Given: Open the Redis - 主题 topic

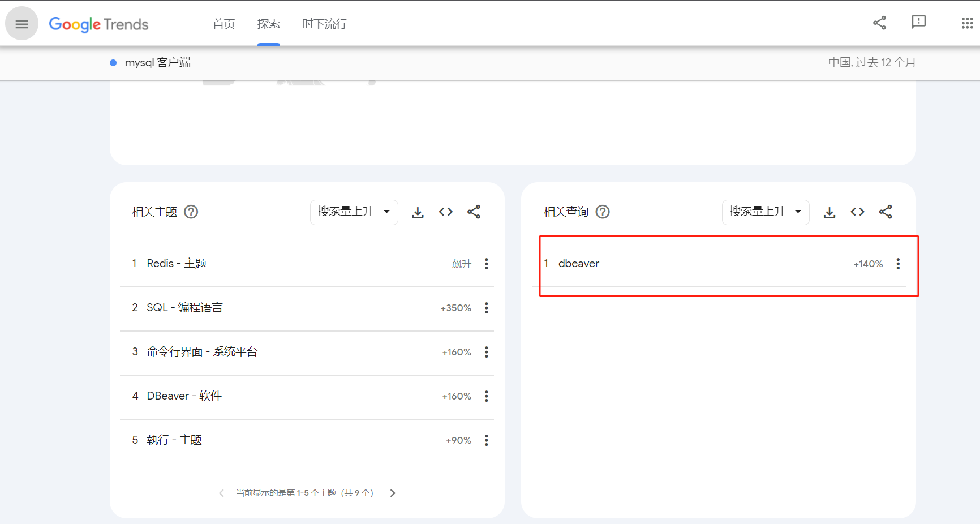Looking at the screenshot, I should [x=177, y=264].
